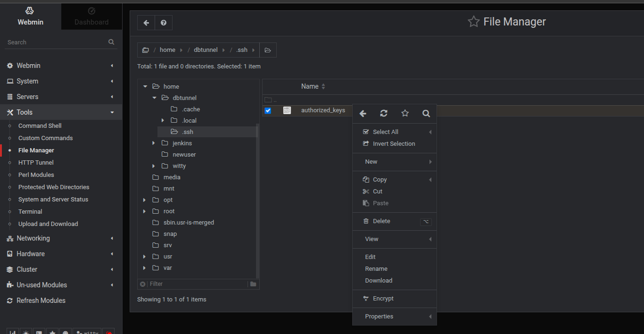644x334 pixels.
Task: Bookmark this folder using the context menu star
Action: coord(405,113)
